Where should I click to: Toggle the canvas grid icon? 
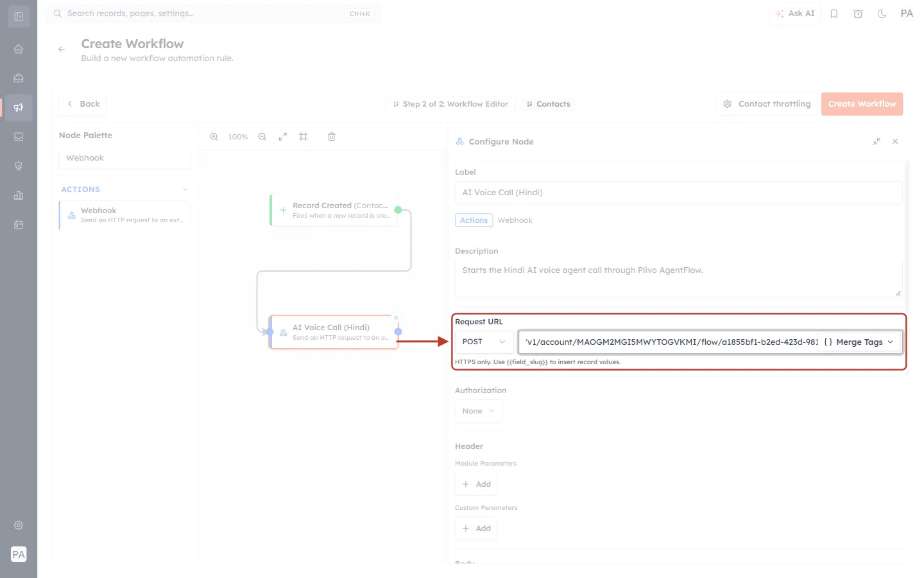304,137
